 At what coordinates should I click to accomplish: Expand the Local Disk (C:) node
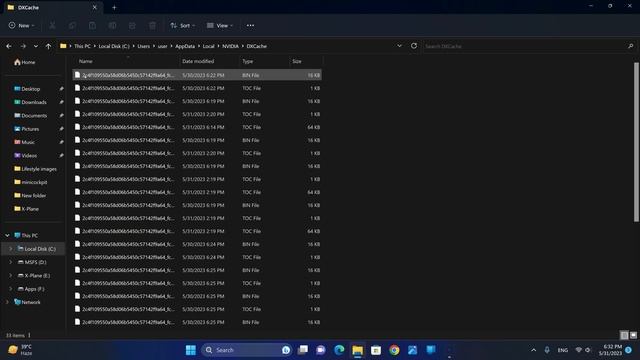pyautogui.click(x=11, y=249)
